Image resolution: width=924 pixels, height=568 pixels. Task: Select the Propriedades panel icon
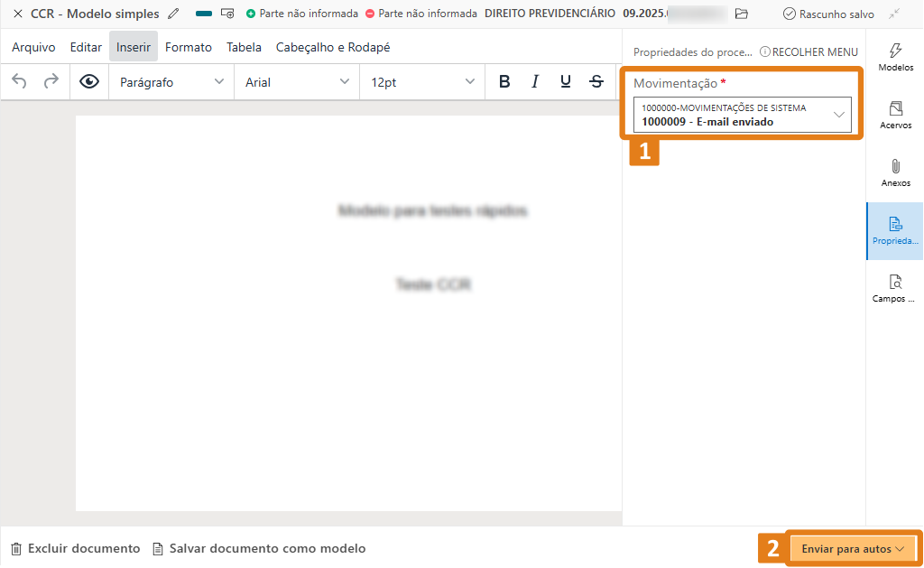point(895,230)
